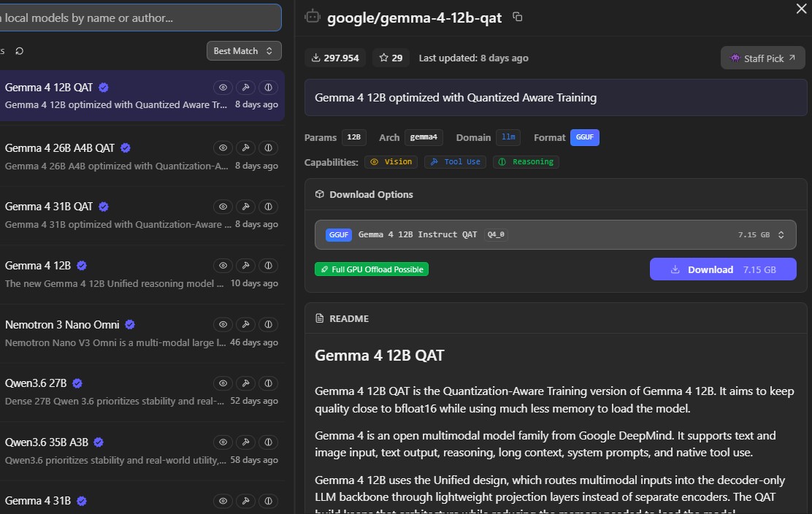Click the tool use icon on Gemma 4 26B A4B QAT

pos(245,148)
